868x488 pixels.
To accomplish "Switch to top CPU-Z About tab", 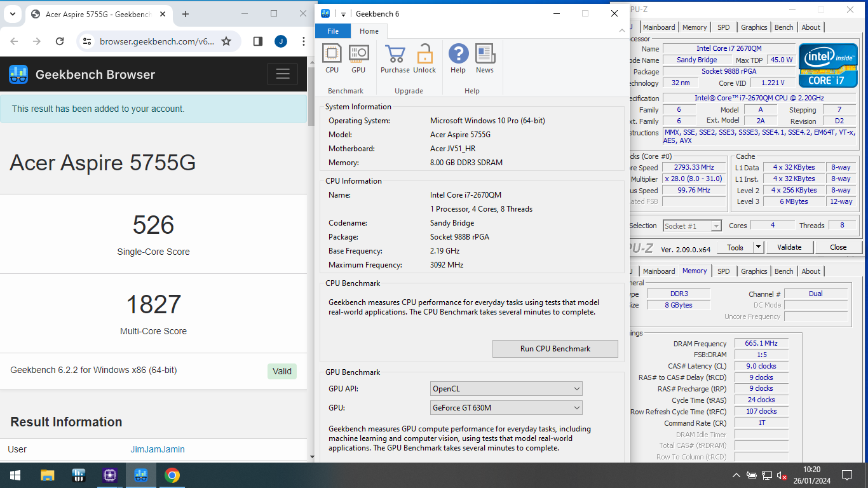I will [x=811, y=27].
